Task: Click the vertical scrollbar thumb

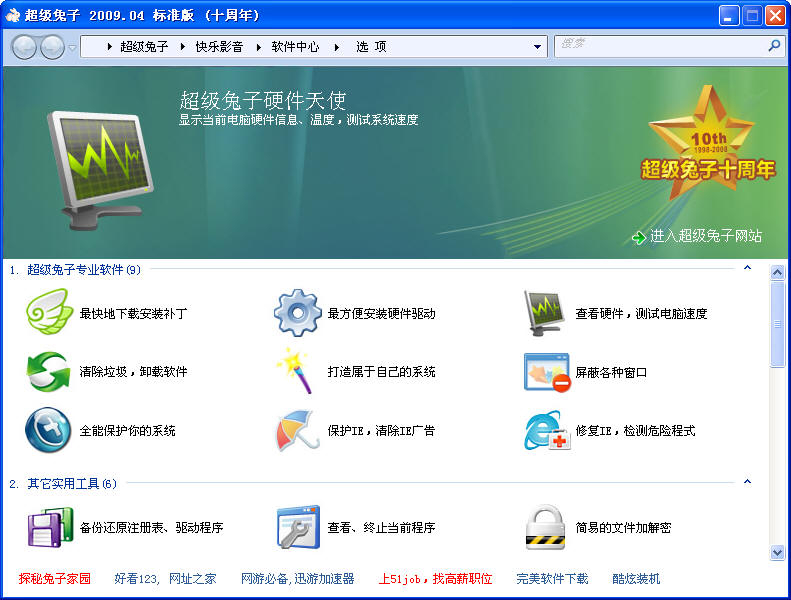Action: 777,324
